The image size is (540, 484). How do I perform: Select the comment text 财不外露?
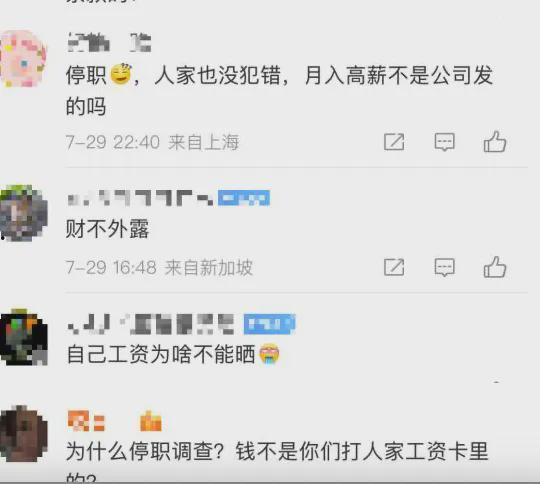click(x=107, y=229)
